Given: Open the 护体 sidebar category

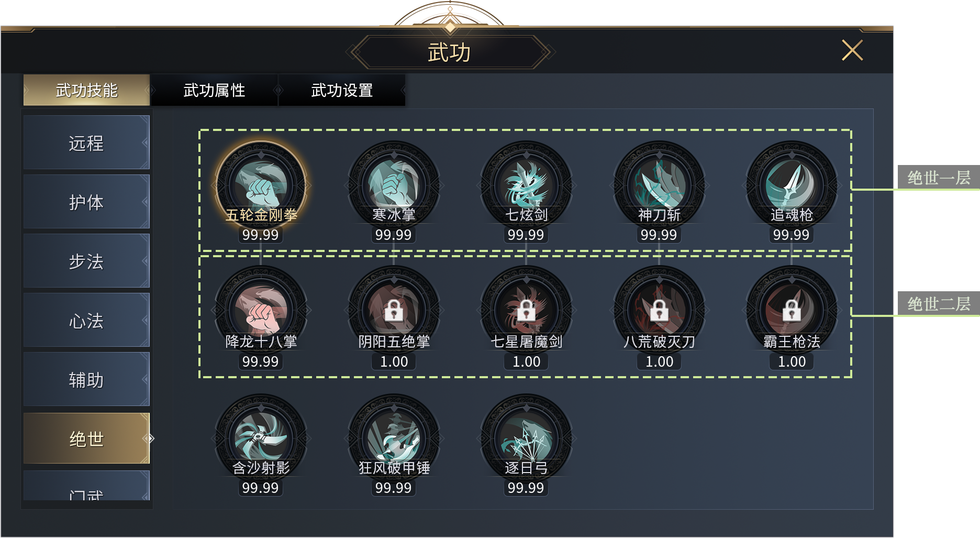Looking at the screenshot, I should (x=86, y=202).
